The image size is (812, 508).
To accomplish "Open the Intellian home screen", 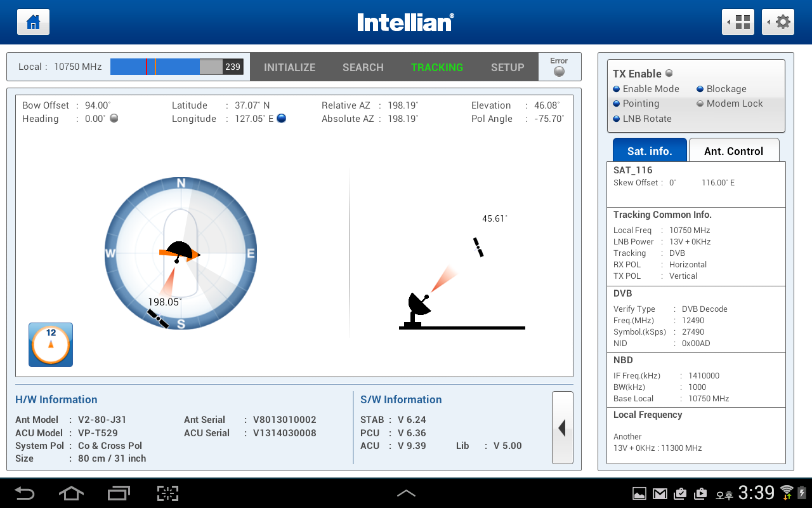I will pyautogui.click(x=33, y=22).
